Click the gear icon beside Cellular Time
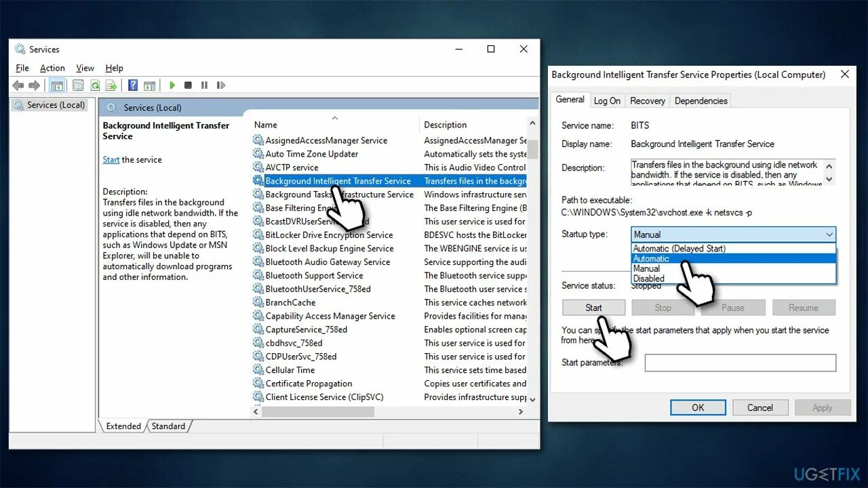Image resolution: width=868 pixels, height=488 pixels. click(x=258, y=370)
